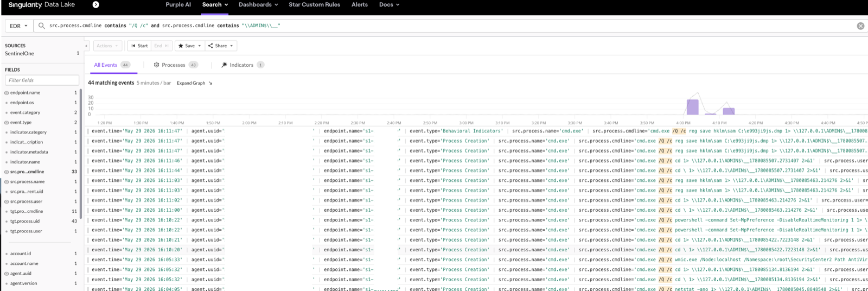
Task: Toggle eye icon for agent.uuid field
Action: 7,274
